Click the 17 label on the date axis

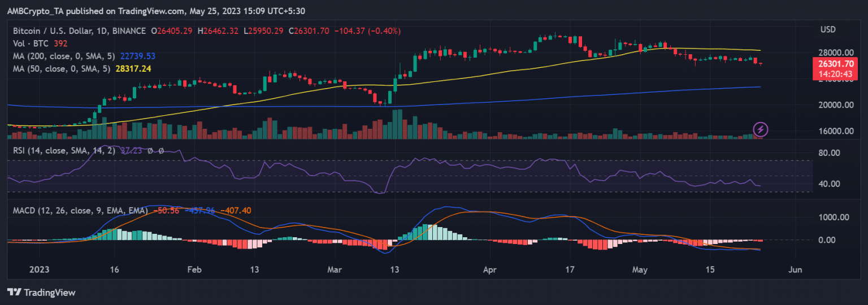point(569,269)
